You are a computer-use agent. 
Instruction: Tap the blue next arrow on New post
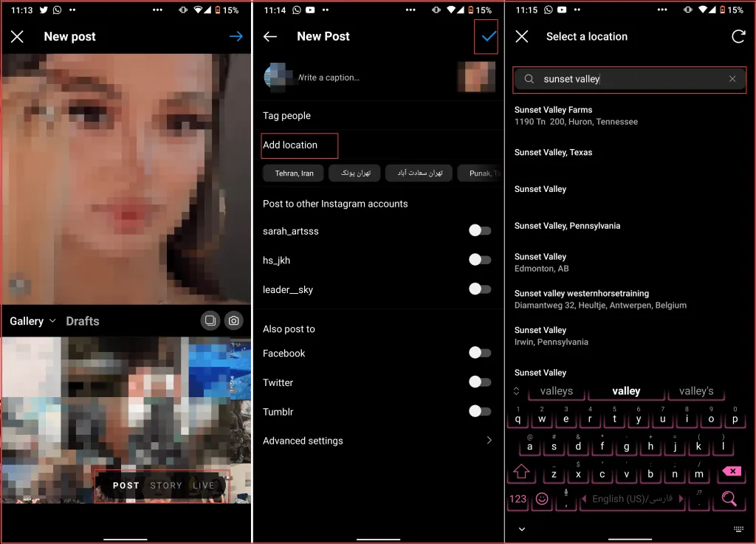[236, 36]
